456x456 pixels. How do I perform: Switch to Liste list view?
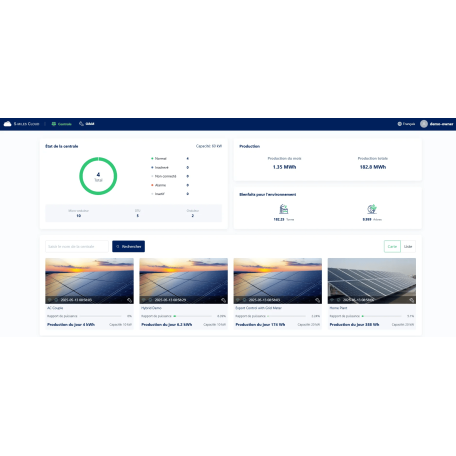408,246
